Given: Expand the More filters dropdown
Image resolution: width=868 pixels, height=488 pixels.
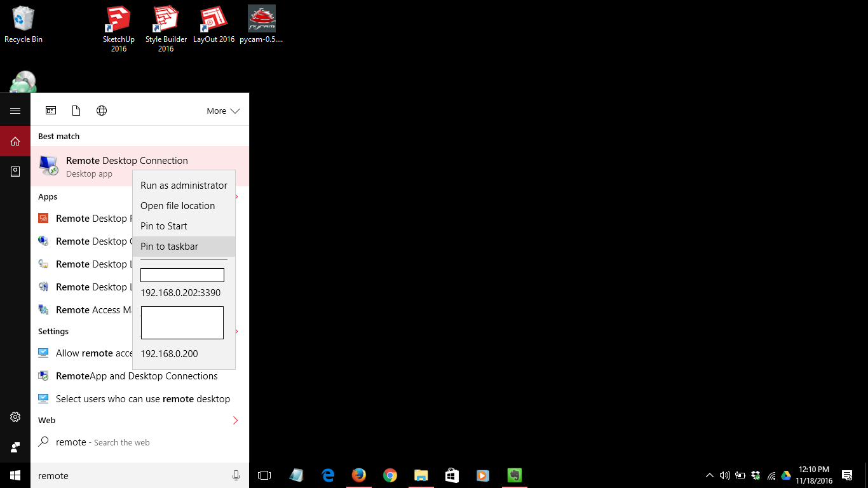Looking at the screenshot, I should click(223, 111).
